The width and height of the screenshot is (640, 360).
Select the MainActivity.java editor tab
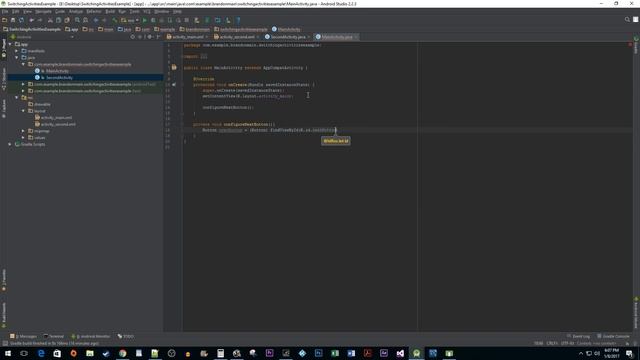[x=337, y=37]
